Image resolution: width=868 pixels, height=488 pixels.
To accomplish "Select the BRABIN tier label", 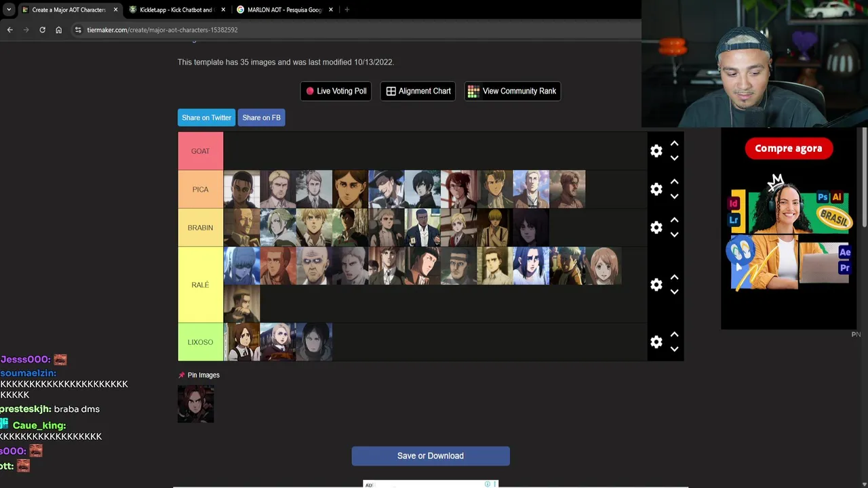I will click(x=200, y=228).
